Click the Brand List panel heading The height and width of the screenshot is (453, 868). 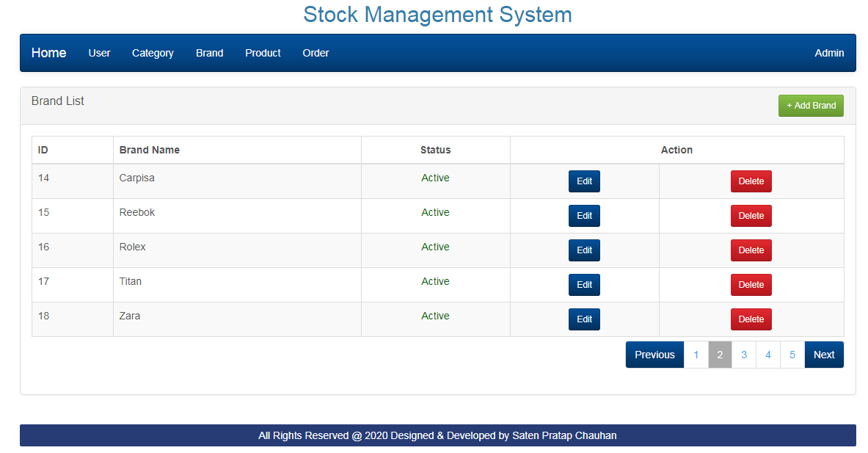click(57, 101)
